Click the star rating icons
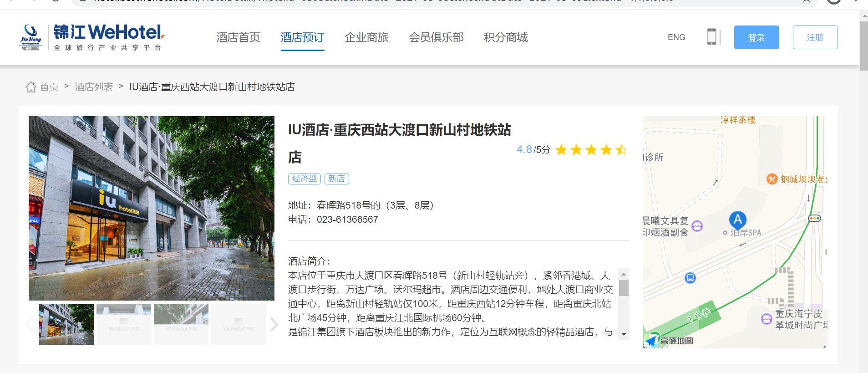Image resolution: width=868 pixels, height=373 pixels. coord(591,150)
